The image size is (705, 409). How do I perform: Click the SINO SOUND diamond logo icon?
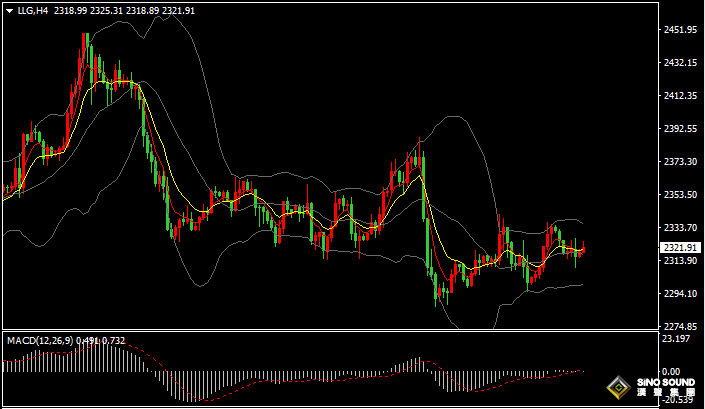pos(619,388)
